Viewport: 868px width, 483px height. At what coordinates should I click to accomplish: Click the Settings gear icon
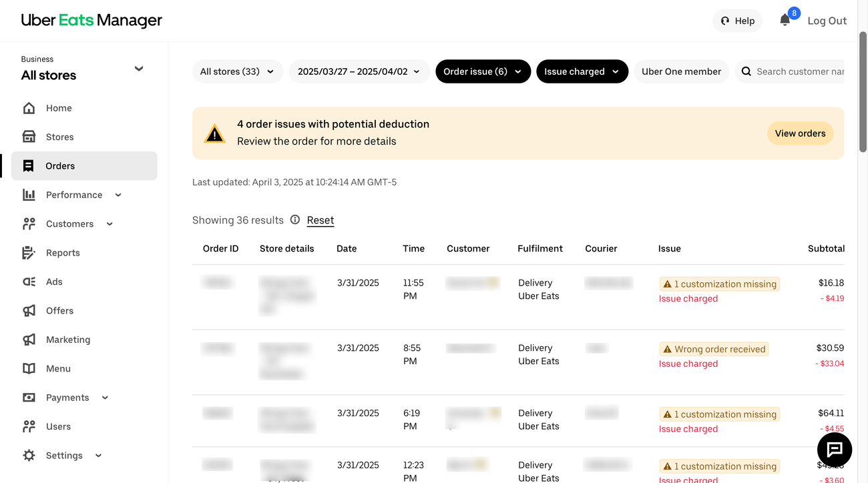[29, 456]
